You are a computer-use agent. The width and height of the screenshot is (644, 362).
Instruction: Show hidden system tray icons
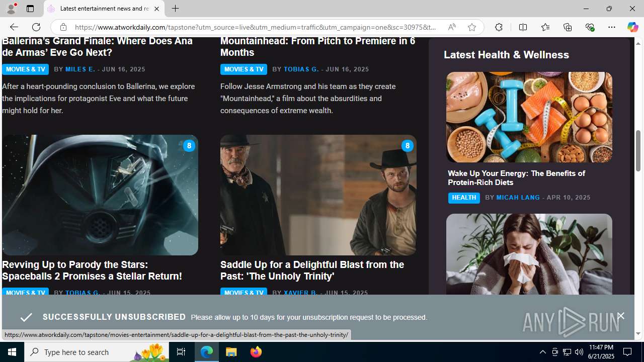click(542, 352)
